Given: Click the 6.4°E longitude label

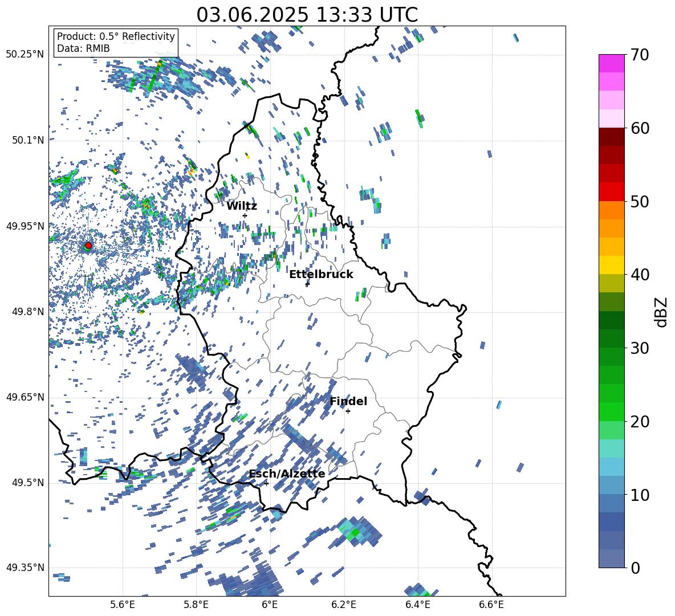Looking at the screenshot, I should 417,605.
